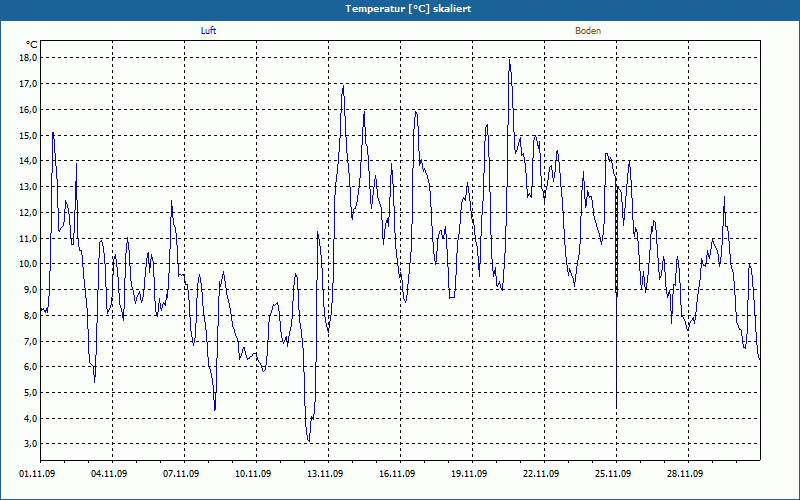The height and width of the screenshot is (500, 800).
Task: Click the 16,0 y-axis value
Action: coord(28,110)
